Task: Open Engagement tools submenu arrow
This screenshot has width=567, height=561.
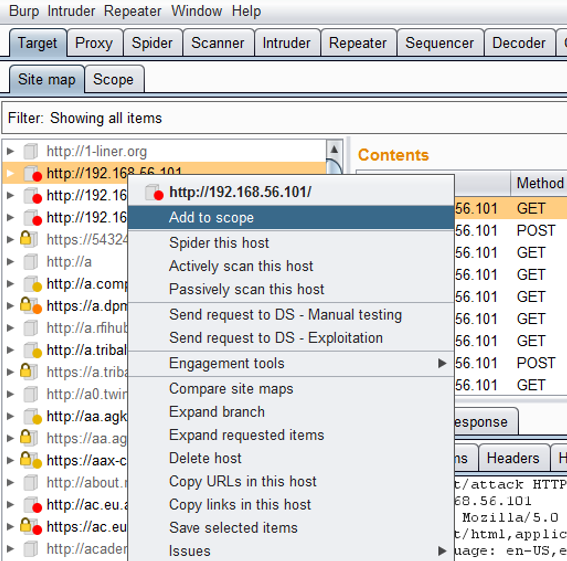Action: click(x=442, y=363)
